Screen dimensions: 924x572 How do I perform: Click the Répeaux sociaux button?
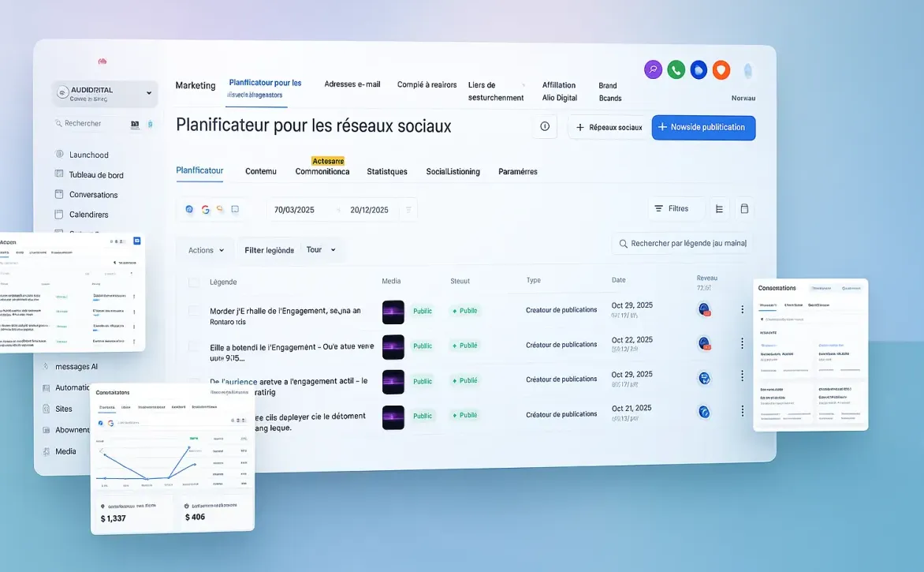[607, 127]
